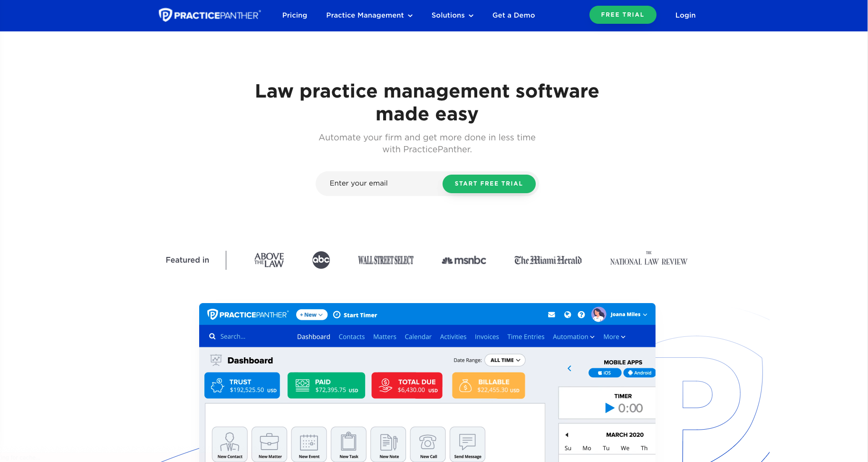Click the iOS mobile app button
The image size is (868, 462).
point(605,373)
